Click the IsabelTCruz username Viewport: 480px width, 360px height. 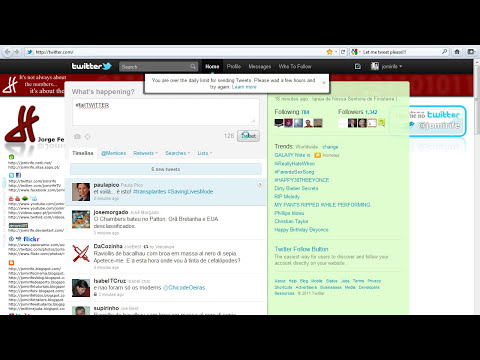(x=110, y=281)
